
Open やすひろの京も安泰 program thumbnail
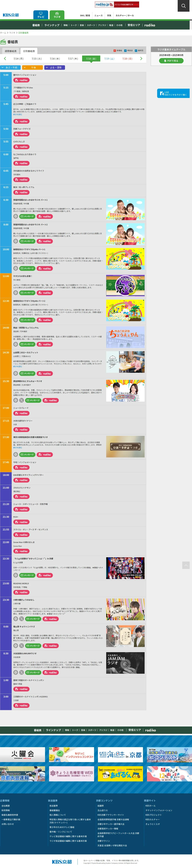pyautogui.click(x=125, y=285)
